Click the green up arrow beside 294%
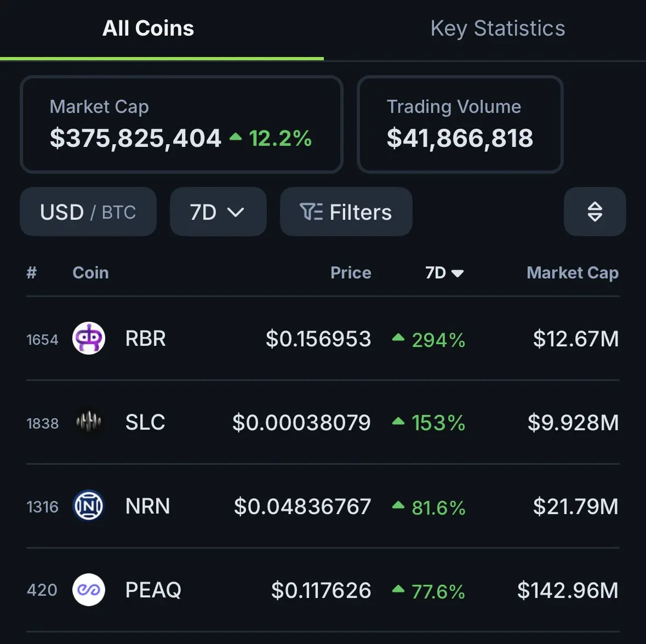Screen dimensions: 646x644 coord(398,338)
